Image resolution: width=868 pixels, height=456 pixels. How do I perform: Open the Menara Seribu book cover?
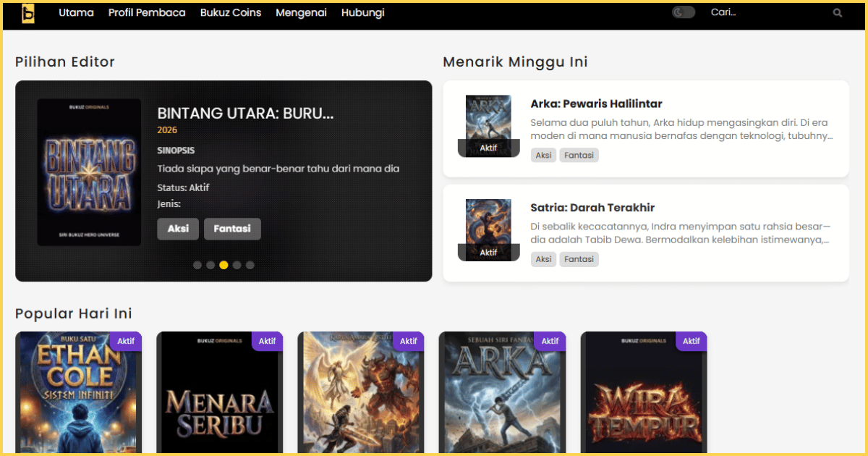tap(219, 393)
